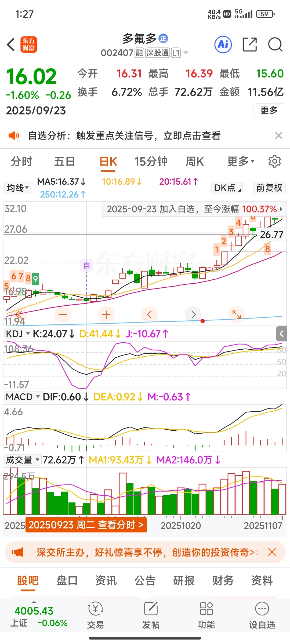The image size is (290, 644).
Task: Zoom in chart with plus button
Action: tap(106, 314)
